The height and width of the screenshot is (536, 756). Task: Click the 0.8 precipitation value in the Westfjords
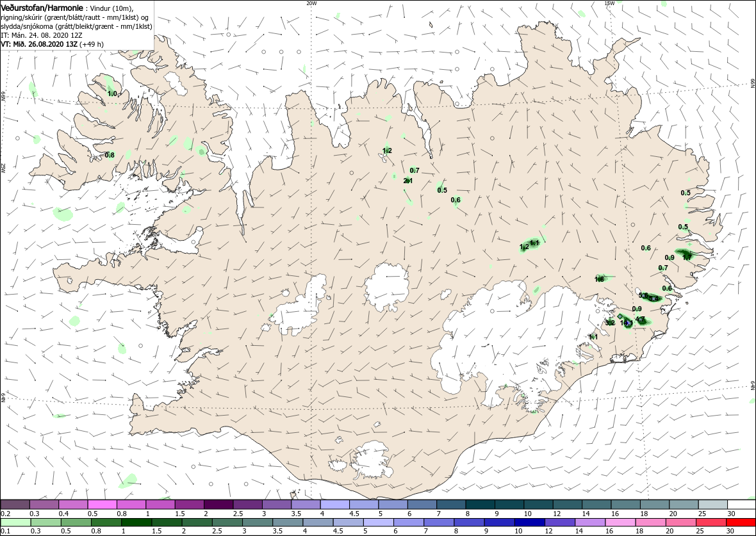[x=110, y=155]
